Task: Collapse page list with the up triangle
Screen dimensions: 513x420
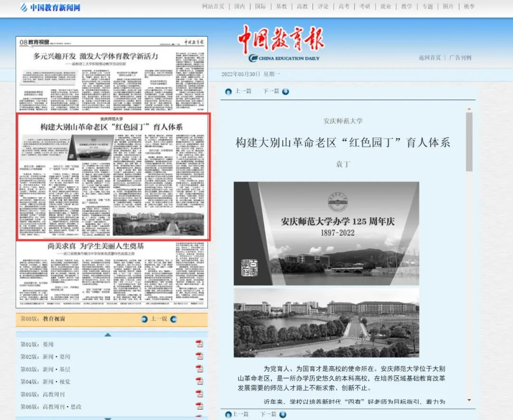Action: pyautogui.click(x=108, y=335)
